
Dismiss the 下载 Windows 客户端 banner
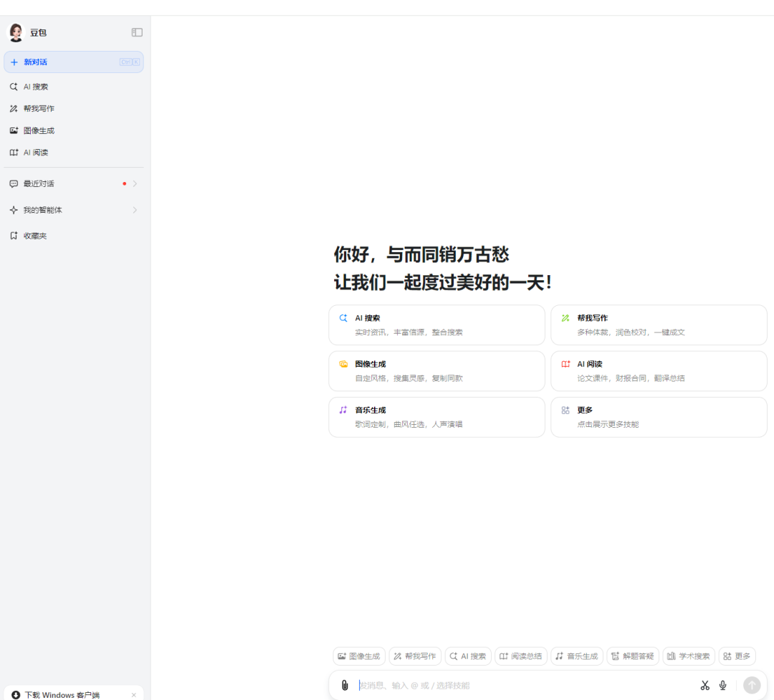tap(133, 694)
